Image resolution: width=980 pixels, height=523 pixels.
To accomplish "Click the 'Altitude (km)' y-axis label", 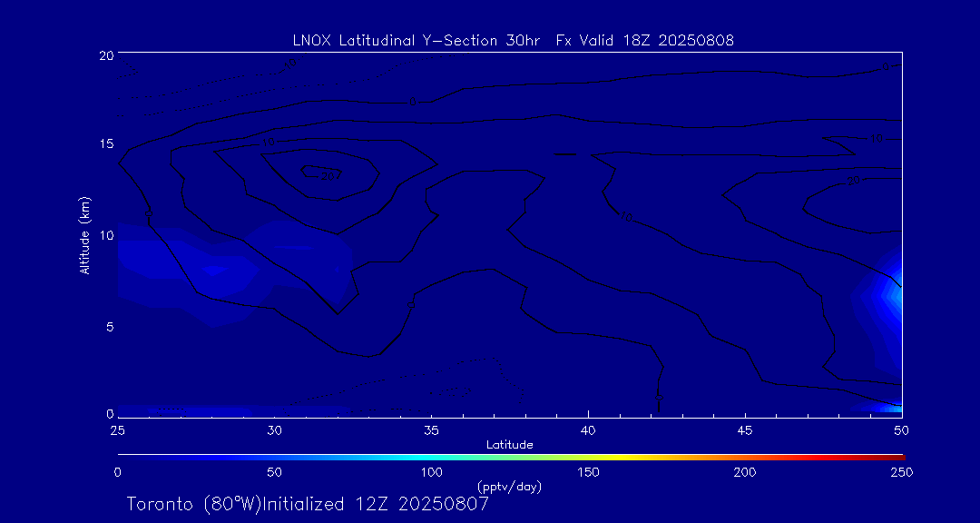I will [x=84, y=234].
